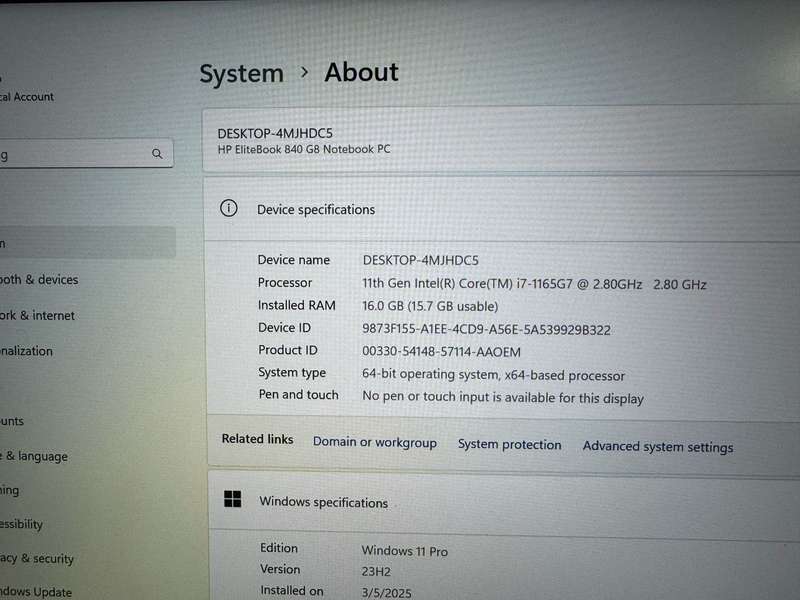Click the 11th Gen Intel Core i7-1165G7 value
800x600 pixels.
(x=534, y=284)
